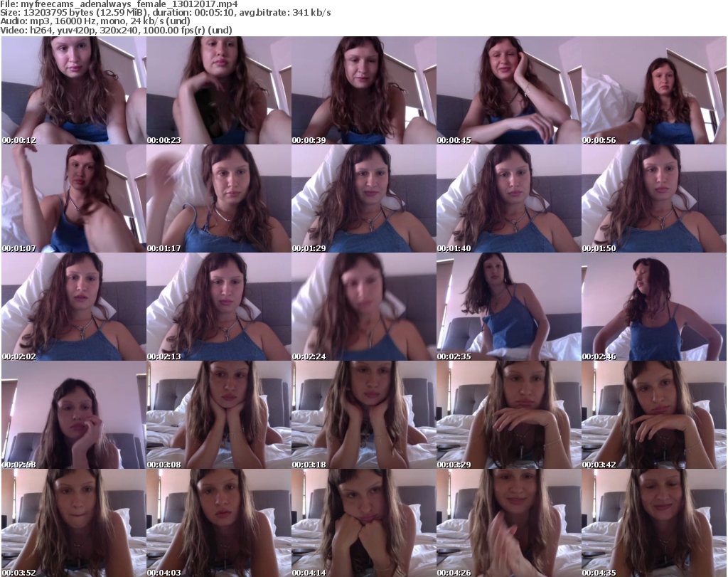Choose the thumbnail stamped 00:02:58
The width and height of the screenshot is (728, 577).
click(x=74, y=415)
